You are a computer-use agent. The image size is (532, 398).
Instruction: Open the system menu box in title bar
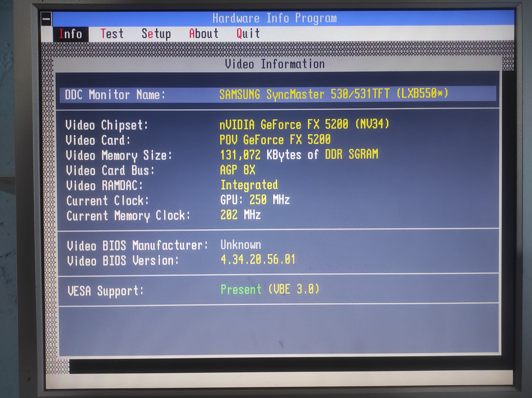click(x=46, y=19)
